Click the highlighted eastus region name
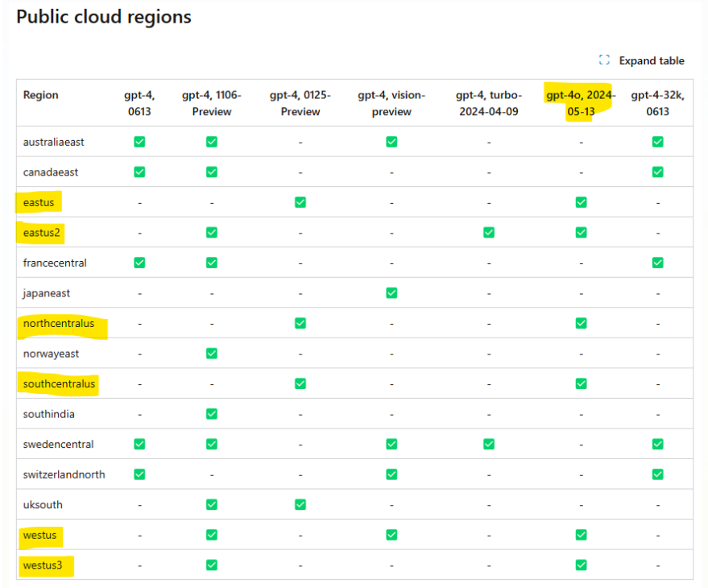Image resolution: width=708 pixels, height=588 pixels. tap(39, 203)
